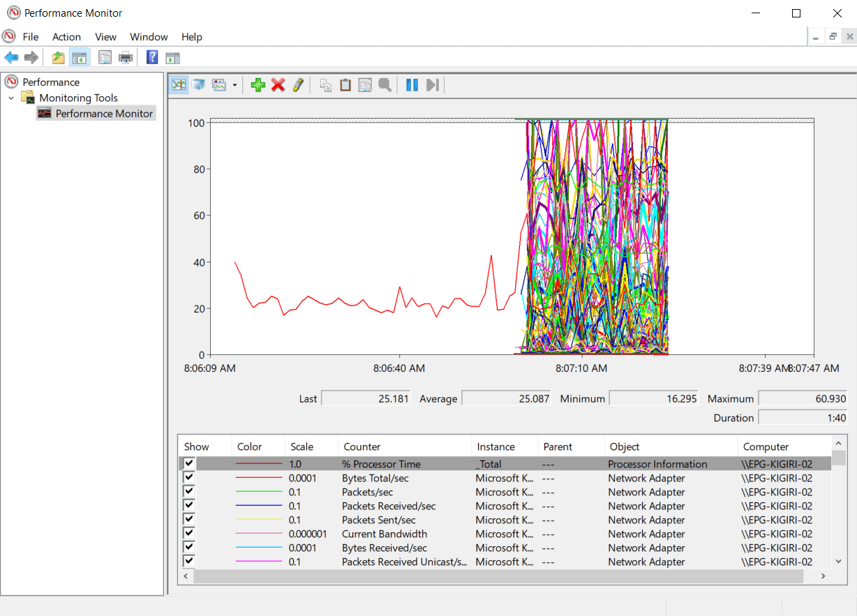Click the View Current Activity graph icon
The width and height of the screenshot is (857, 616).
point(179,85)
